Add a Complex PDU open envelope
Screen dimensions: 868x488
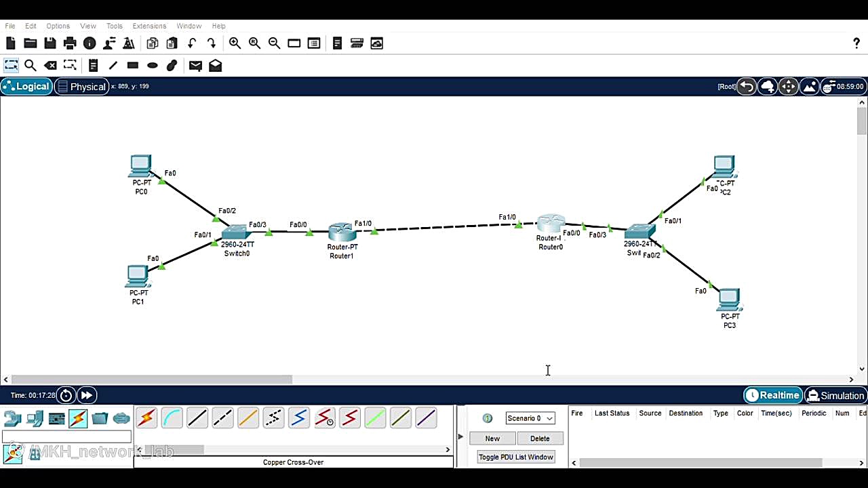coord(215,66)
